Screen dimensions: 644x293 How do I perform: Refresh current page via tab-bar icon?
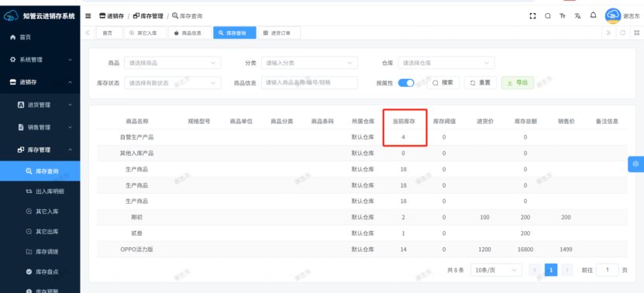[622, 33]
